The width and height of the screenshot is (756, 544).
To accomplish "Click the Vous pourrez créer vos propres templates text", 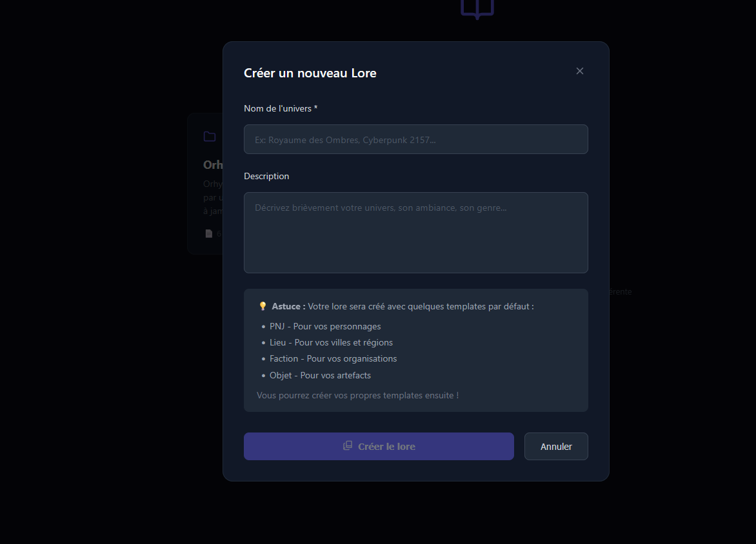I will pos(358,395).
